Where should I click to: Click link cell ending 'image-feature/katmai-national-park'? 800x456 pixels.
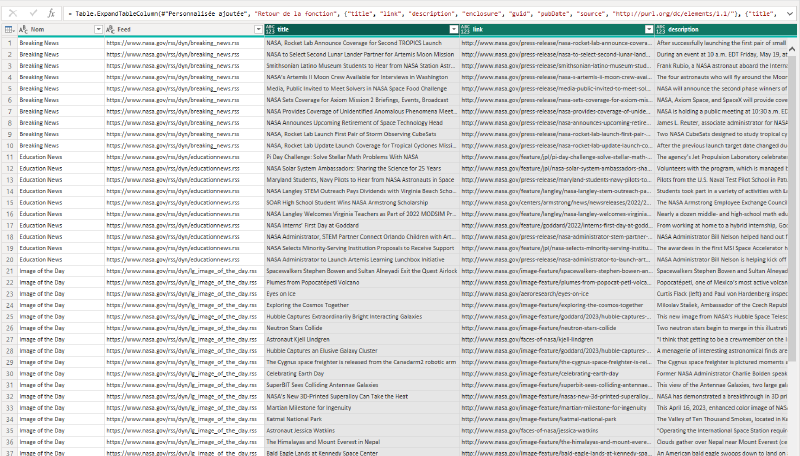pyautogui.click(x=557, y=419)
